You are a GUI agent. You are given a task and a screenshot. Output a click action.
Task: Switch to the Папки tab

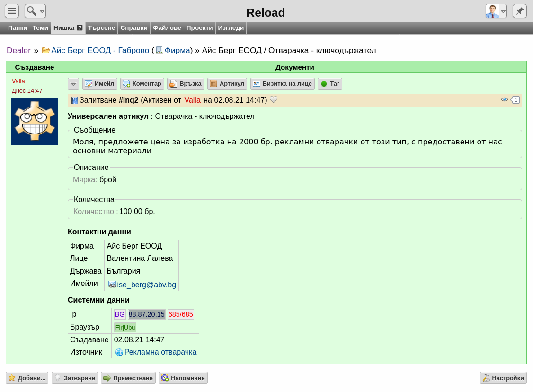18,28
